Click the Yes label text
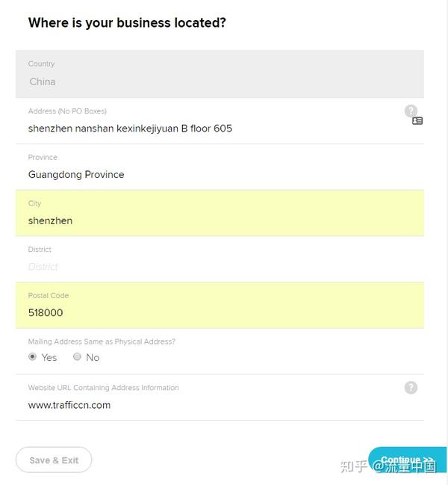This screenshot has height=485, width=448. 49,357
